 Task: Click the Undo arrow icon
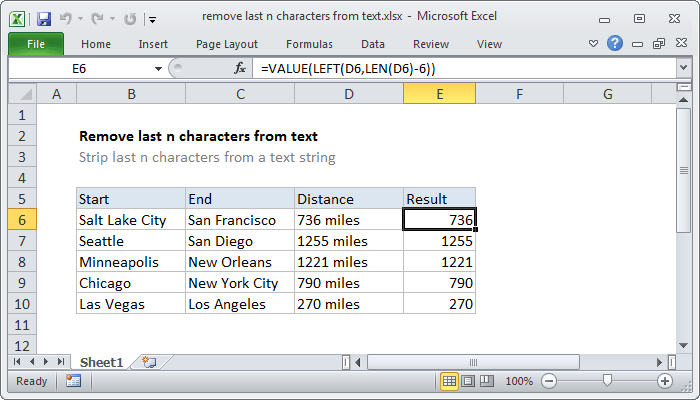pos(66,18)
